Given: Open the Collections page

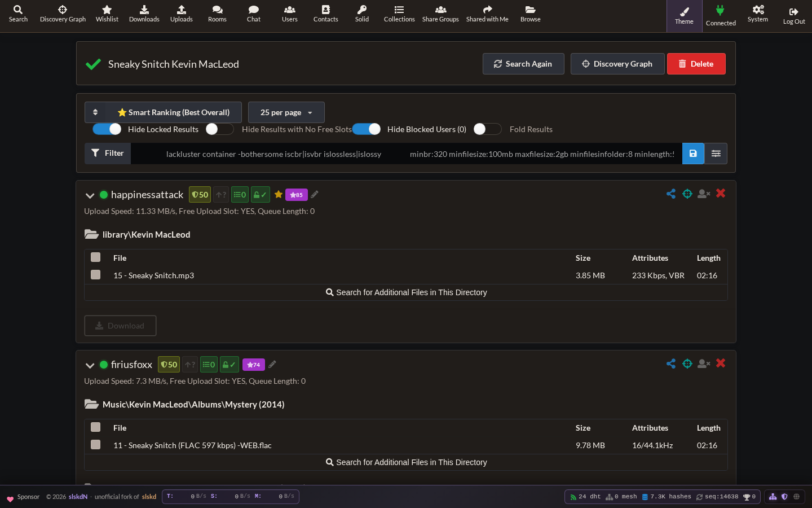Looking at the screenshot, I should (399, 14).
